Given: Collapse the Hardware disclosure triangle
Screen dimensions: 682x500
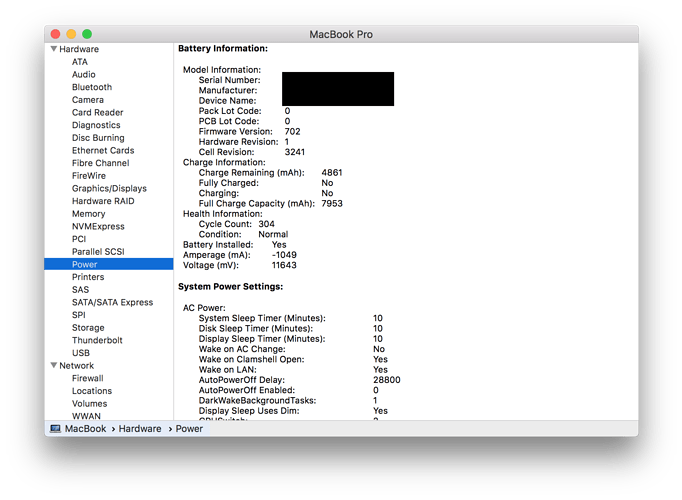Looking at the screenshot, I should coord(54,49).
